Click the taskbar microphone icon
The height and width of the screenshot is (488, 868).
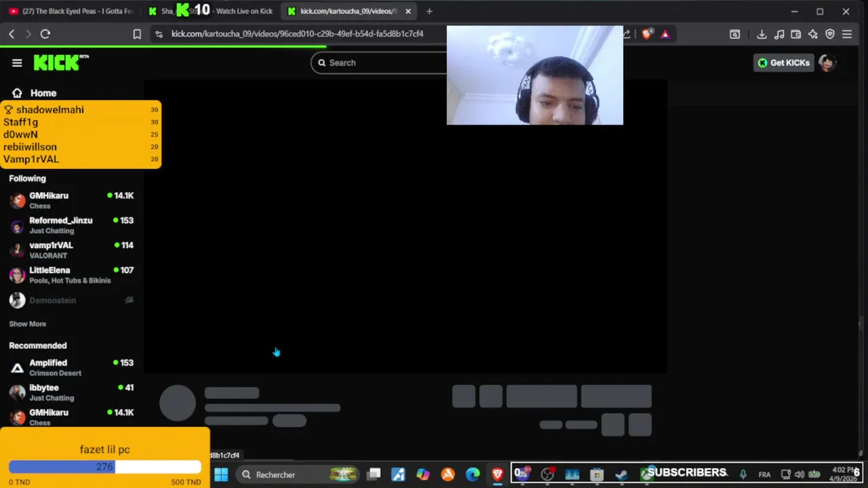pyautogui.click(x=743, y=474)
